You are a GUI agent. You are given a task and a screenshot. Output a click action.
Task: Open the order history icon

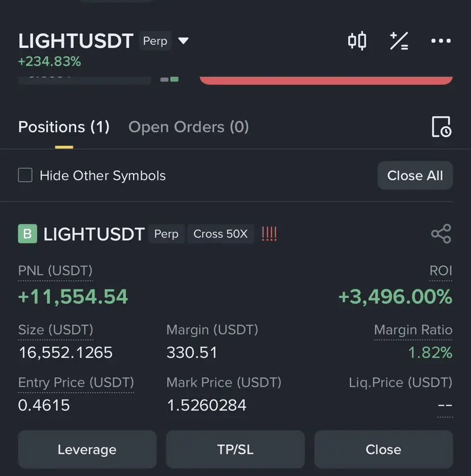pyautogui.click(x=441, y=127)
